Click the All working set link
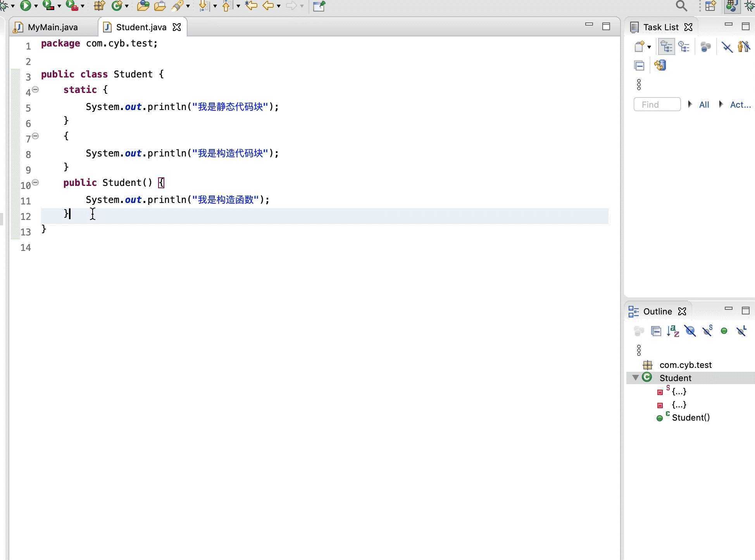This screenshot has width=755, height=560. [704, 105]
